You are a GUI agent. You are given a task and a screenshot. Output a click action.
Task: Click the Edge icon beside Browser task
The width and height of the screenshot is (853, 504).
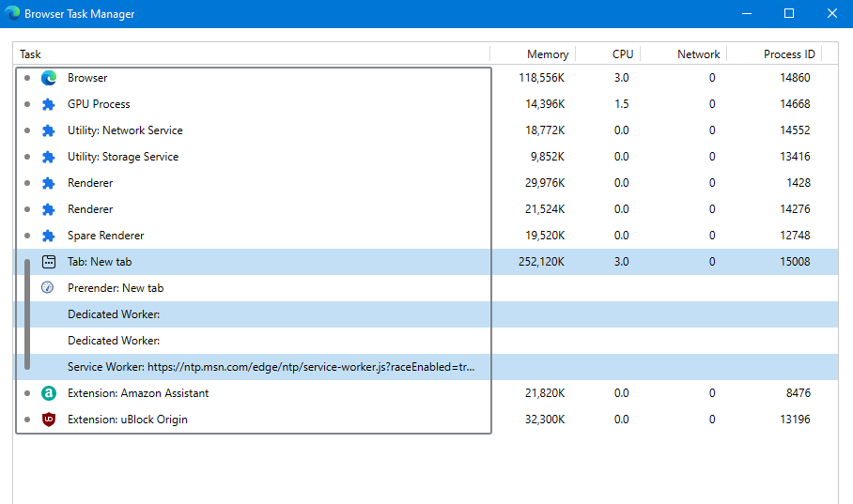point(49,78)
